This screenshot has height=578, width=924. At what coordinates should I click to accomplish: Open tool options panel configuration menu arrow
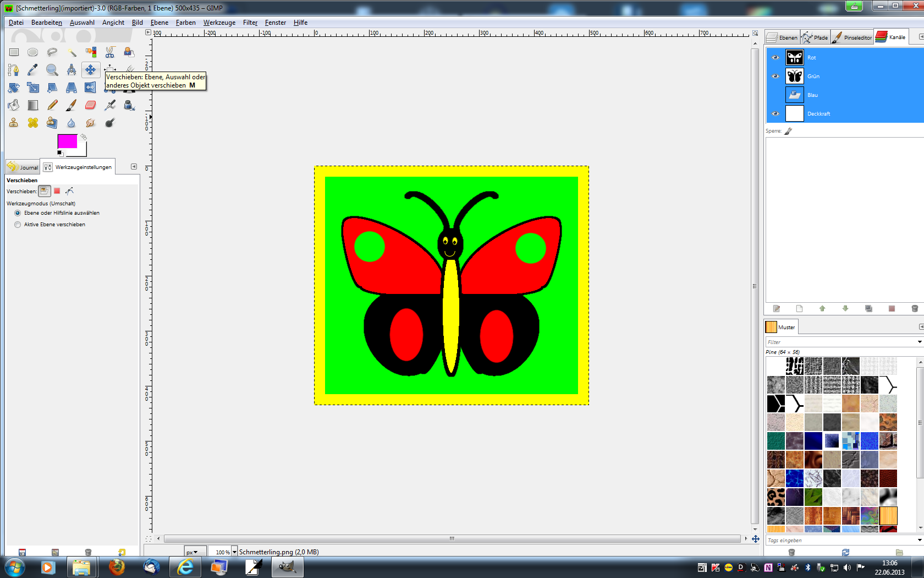point(134,166)
